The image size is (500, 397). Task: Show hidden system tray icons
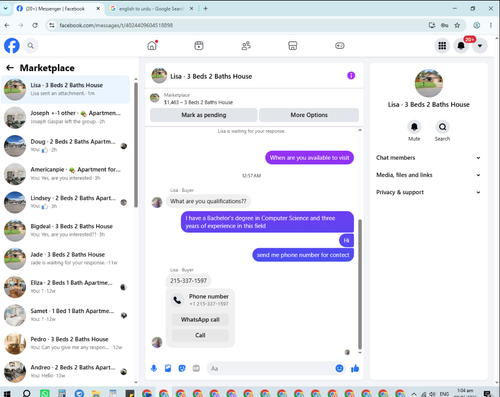pos(414,394)
